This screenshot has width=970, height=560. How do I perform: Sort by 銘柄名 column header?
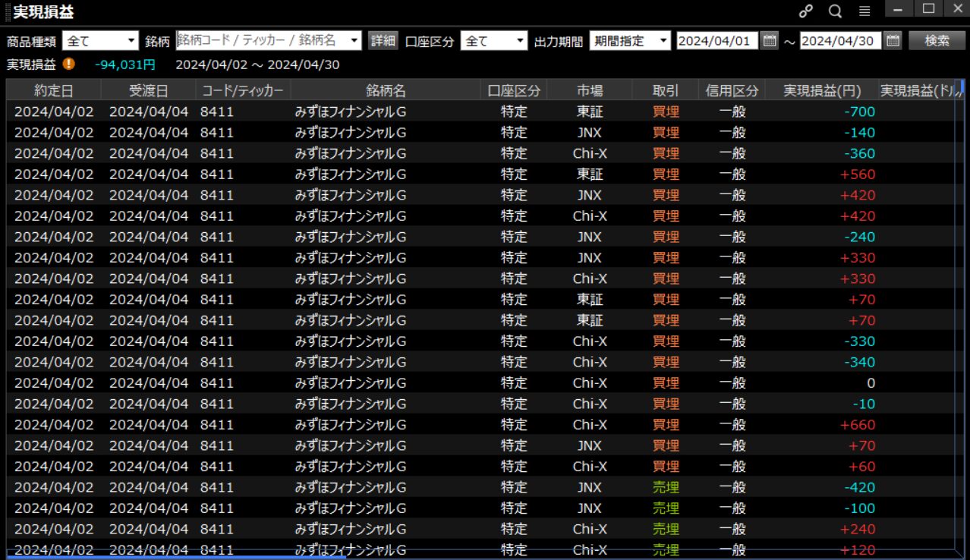tap(386, 91)
